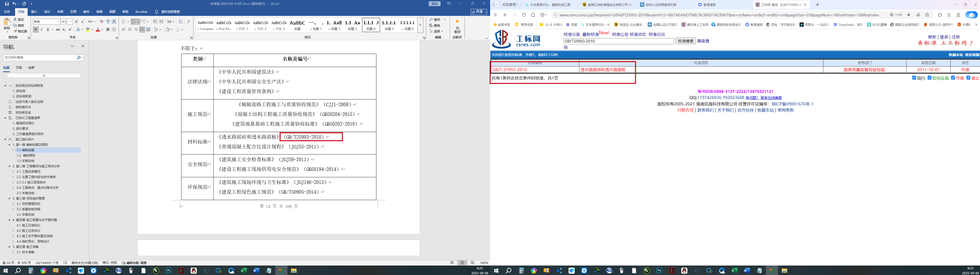980x275 pixels.
Task: Collapse the 五、已标价工程量清单 heading
Action: [x=5, y=118]
